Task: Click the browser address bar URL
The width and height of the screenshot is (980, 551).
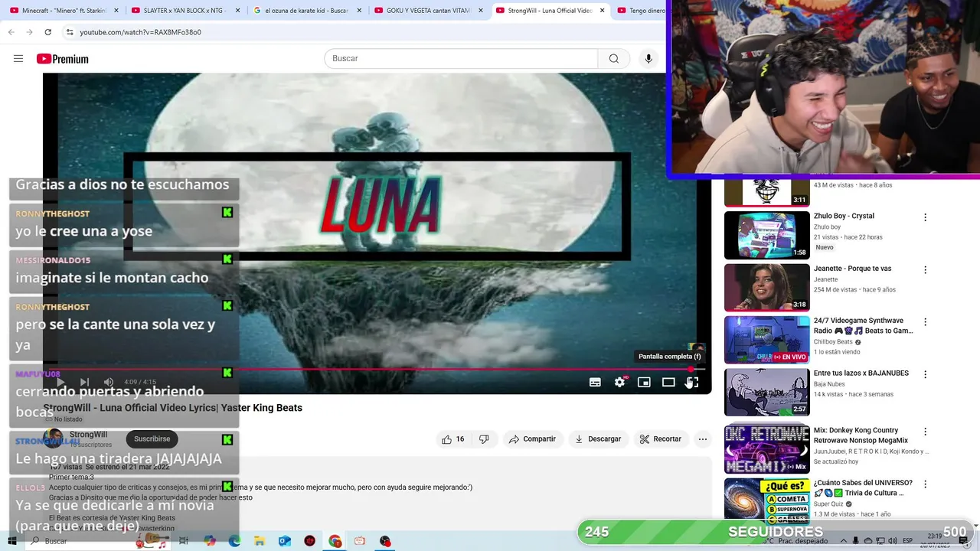Action: coord(141,32)
